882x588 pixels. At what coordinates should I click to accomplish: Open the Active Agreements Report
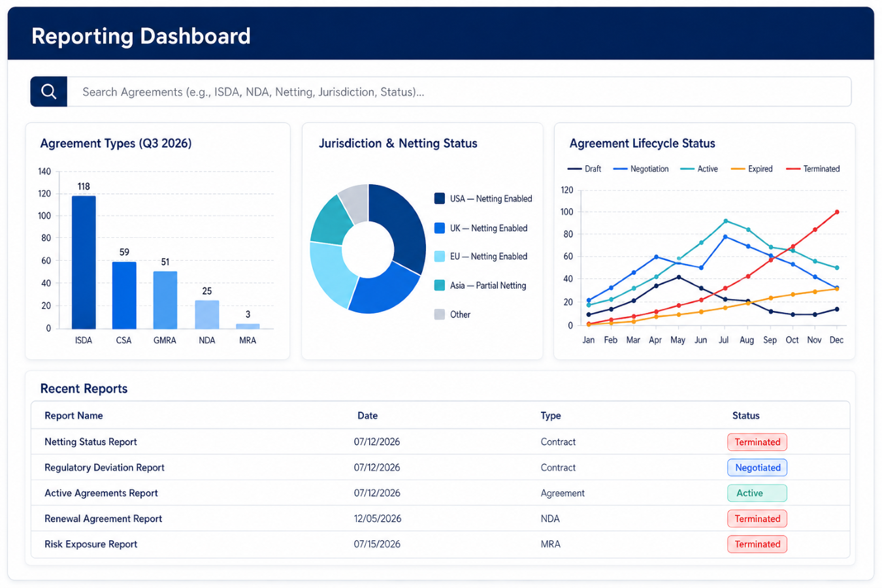pos(101,493)
